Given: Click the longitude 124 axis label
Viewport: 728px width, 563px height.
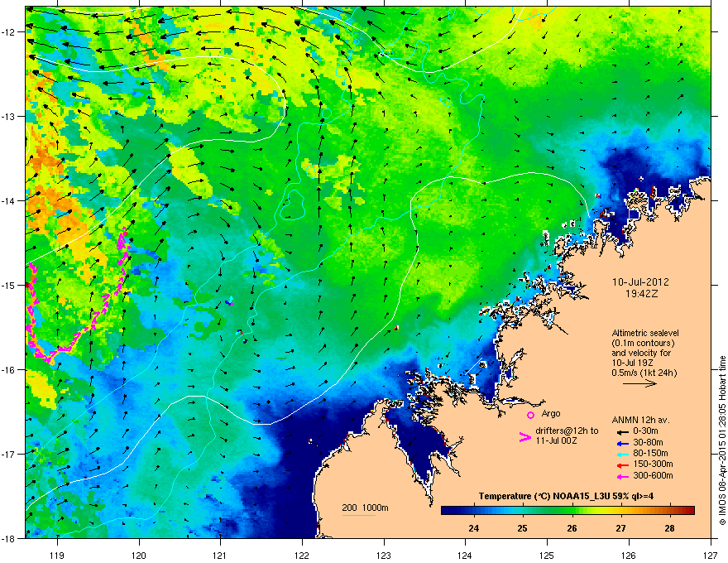Looking at the screenshot, I should (465, 555).
